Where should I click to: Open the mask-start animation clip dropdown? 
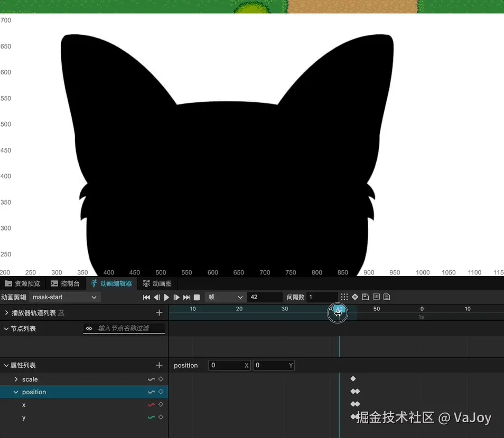(63, 297)
